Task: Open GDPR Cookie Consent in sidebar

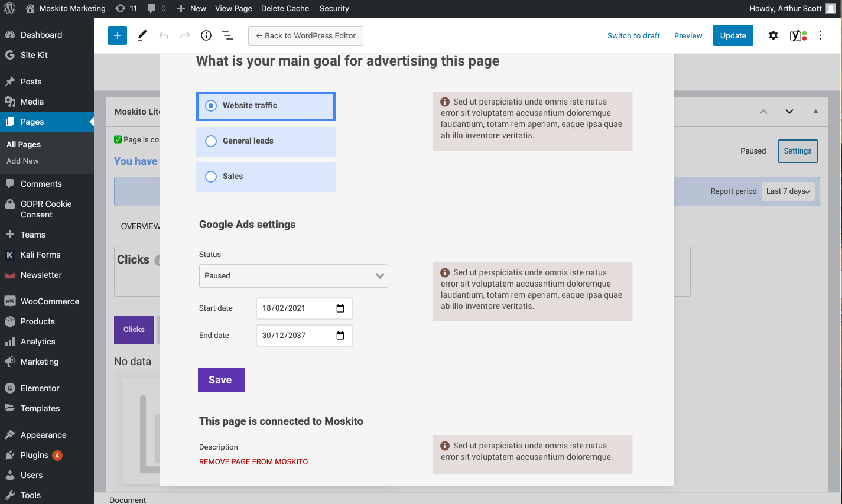Action: coord(47,209)
